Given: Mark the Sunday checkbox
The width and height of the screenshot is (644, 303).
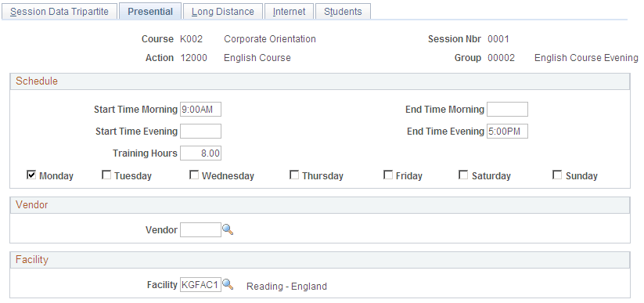Looking at the screenshot, I should click(557, 175).
